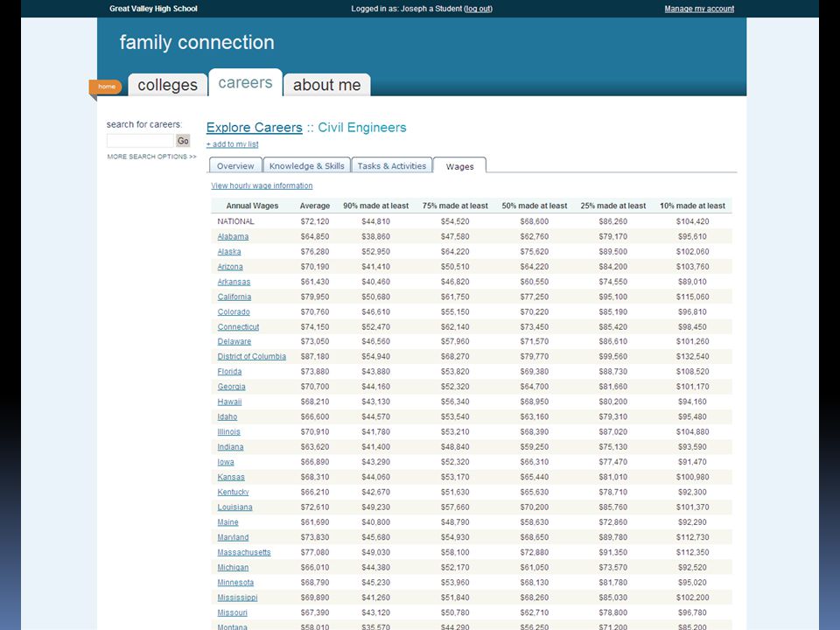Click District of Columbia's $132,540 value
The image size is (840, 630).
(x=693, y=356)
